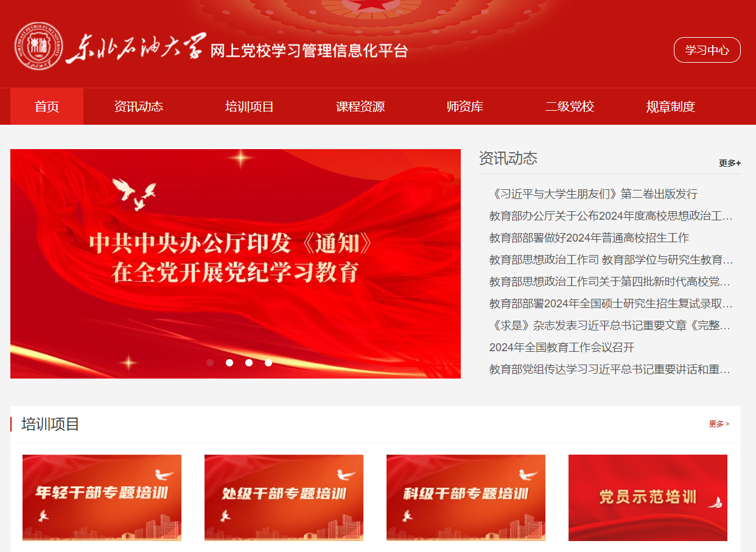
Task: Go to the 首页 tab
Action: [47, 107]
